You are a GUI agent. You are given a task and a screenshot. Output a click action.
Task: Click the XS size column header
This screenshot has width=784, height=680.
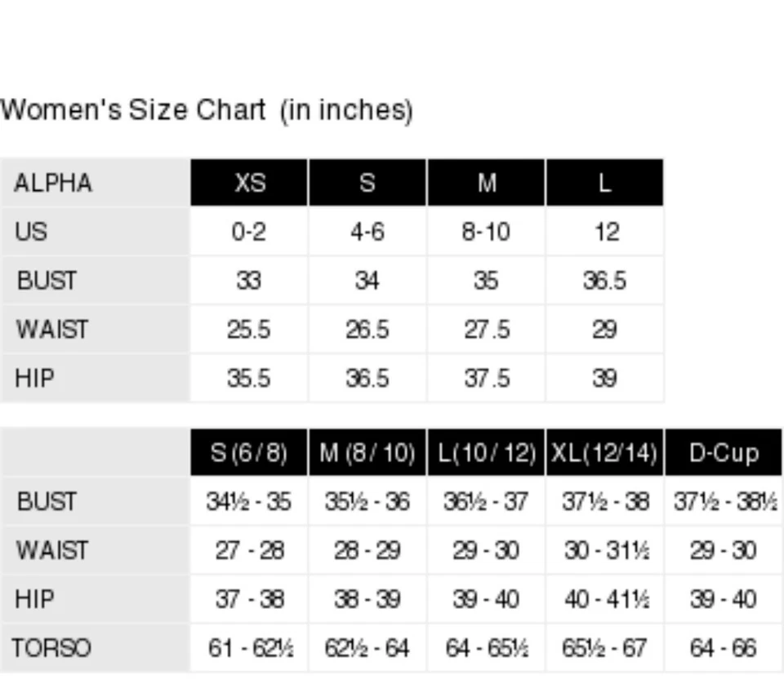click(x=249, y=182)
